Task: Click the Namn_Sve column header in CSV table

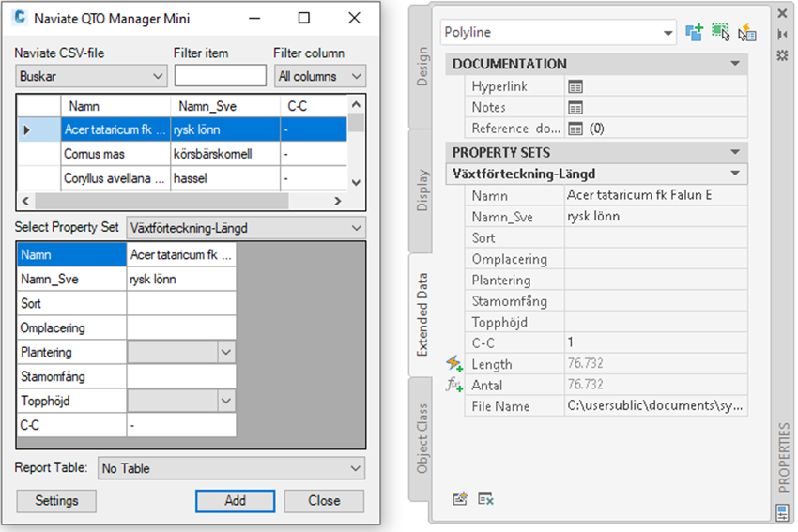Action: pyautogui.click(x=225, y=106)
